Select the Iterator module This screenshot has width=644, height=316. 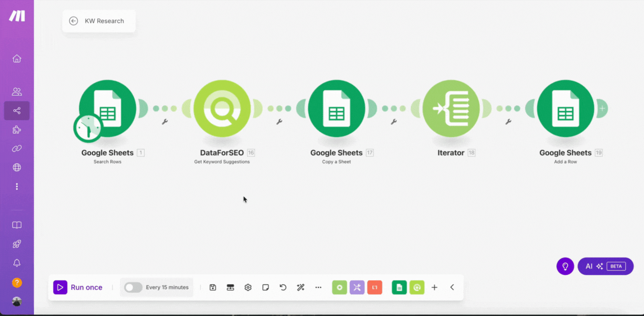tap(451, 108)
